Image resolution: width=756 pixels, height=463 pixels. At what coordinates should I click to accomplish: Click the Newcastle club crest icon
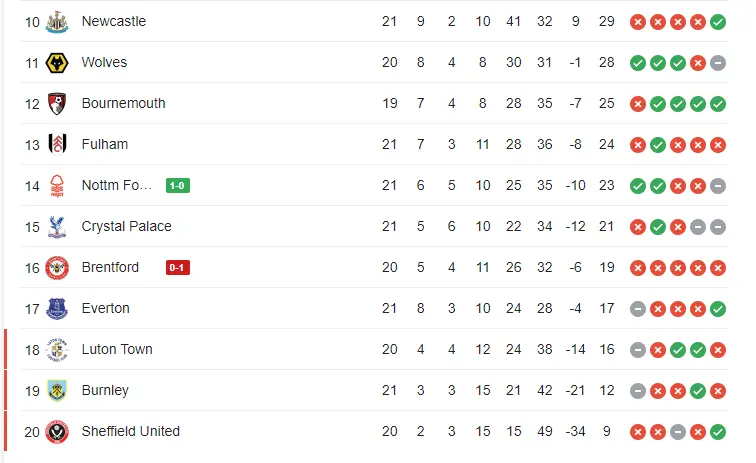click(56, 21)
